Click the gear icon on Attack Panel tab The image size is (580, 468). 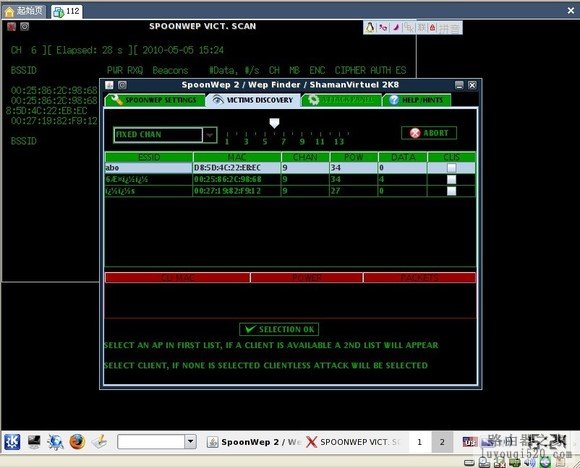[313, 100]
